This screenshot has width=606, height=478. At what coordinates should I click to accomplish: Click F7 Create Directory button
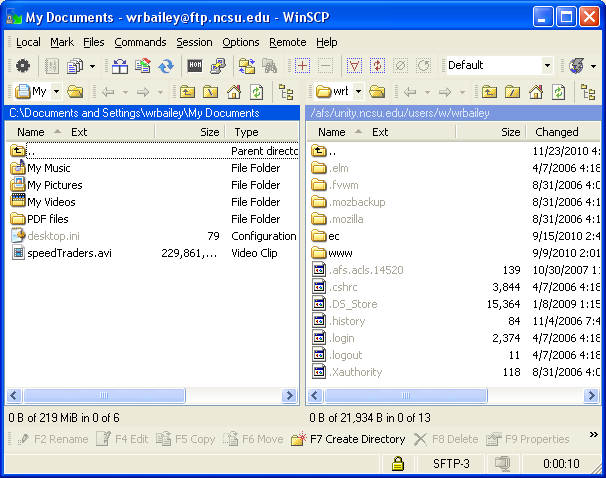tap(348, 439)
